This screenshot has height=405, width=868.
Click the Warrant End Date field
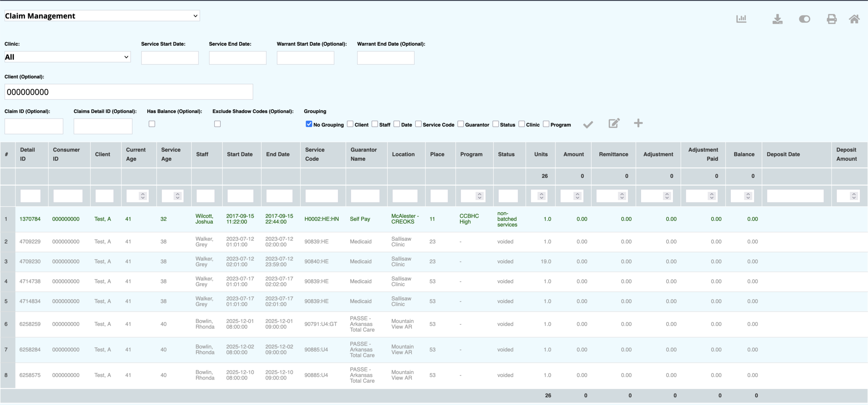tap(386, 58)
